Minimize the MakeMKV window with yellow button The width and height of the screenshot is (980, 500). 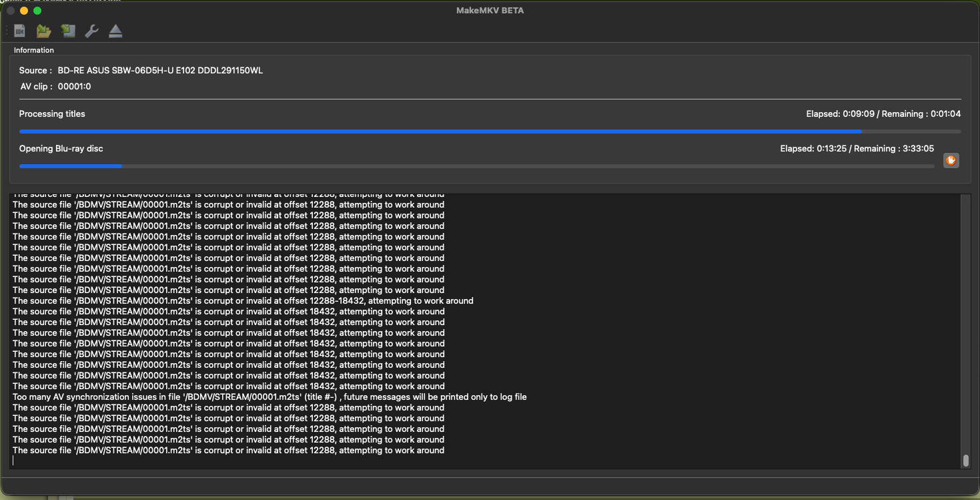tap(24, 11)
